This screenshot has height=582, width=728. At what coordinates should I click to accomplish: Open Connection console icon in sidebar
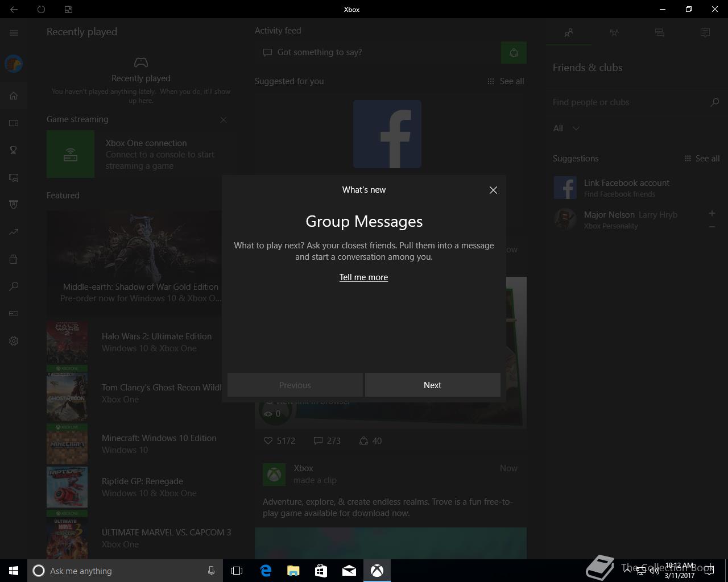[14, 314]
